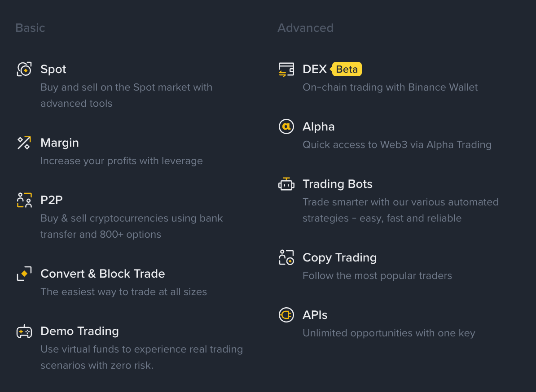Visit Alpha for Web3 access
Screen dimensions: 536x392
(x=319, y=126)
